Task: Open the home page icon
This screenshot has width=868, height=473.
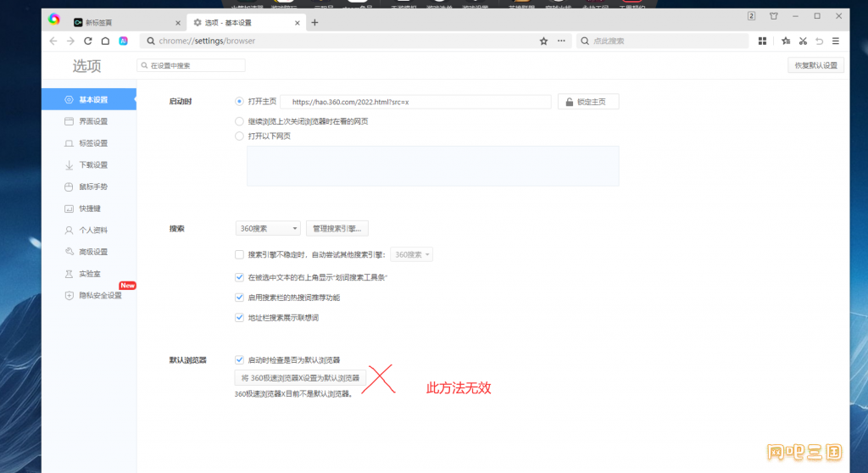Action: [105, 41]
